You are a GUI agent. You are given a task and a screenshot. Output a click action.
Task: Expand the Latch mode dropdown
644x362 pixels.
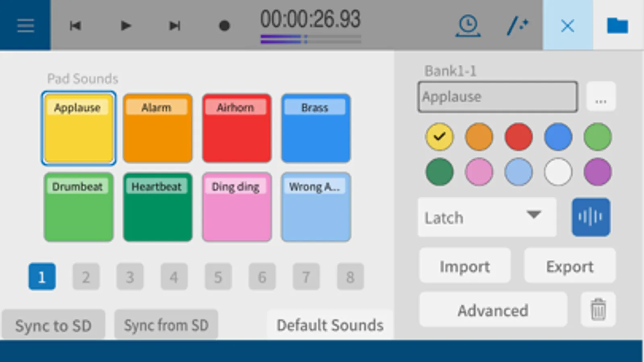(487, 217)
